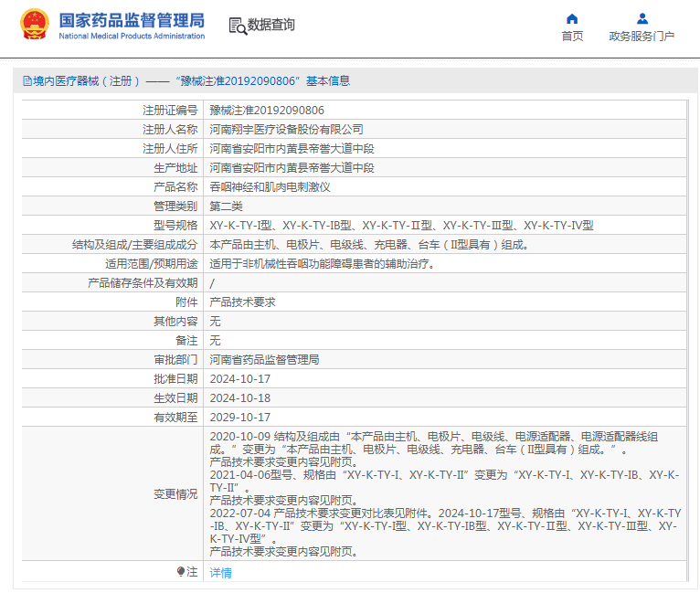This screenshot has width=700, height=593.
Task: Select 河南省药品监督管理局 approval department
Action: click(264, 360)
